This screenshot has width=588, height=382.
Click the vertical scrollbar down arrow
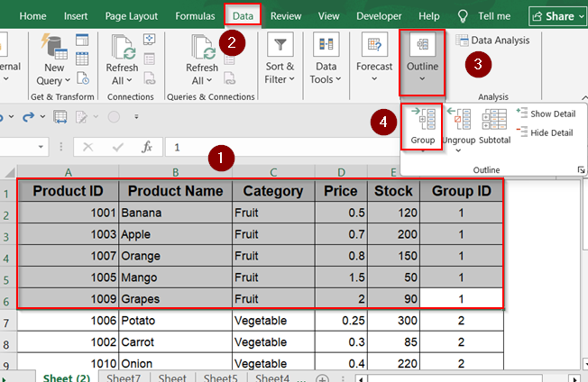pos(585,363)
